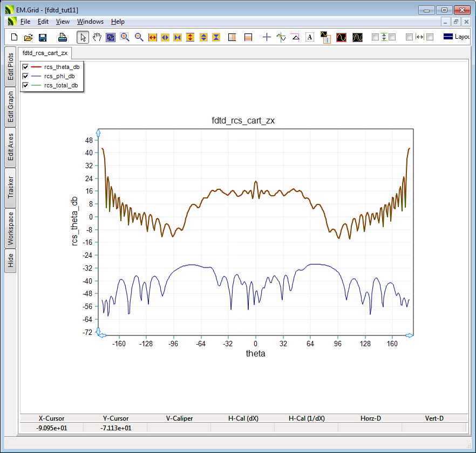Click the Layout toolbar button

click(x=457, y=37)
